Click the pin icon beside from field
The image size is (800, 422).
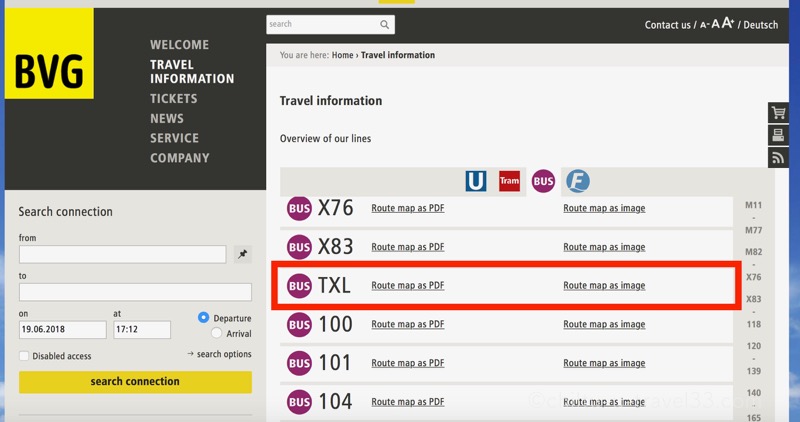coord(243,254)
